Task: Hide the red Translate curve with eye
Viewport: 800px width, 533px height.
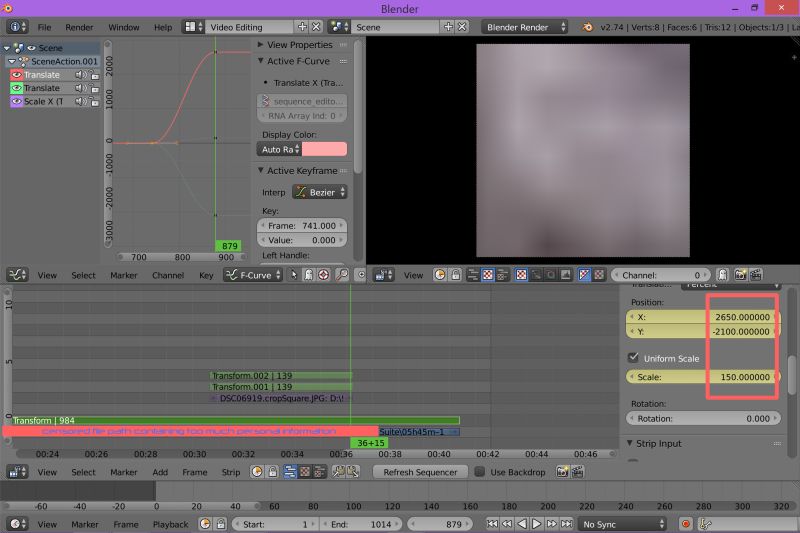Action: pos(16,75)
